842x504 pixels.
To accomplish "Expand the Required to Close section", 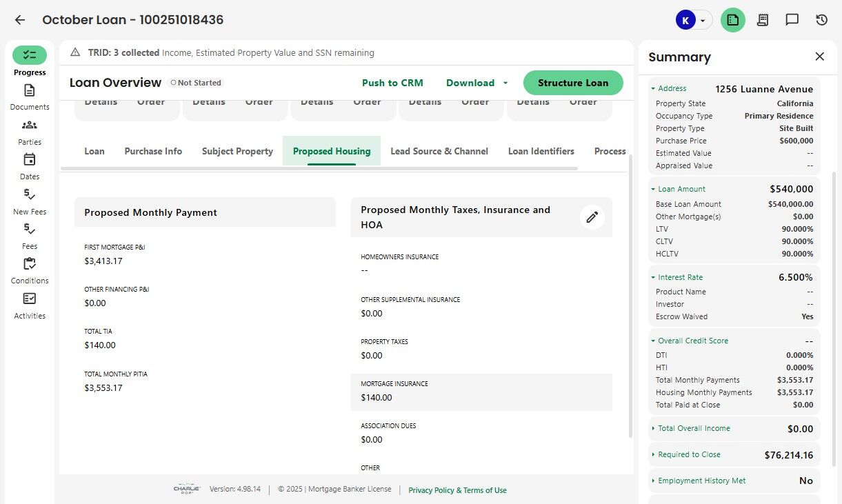I will 654,455.
